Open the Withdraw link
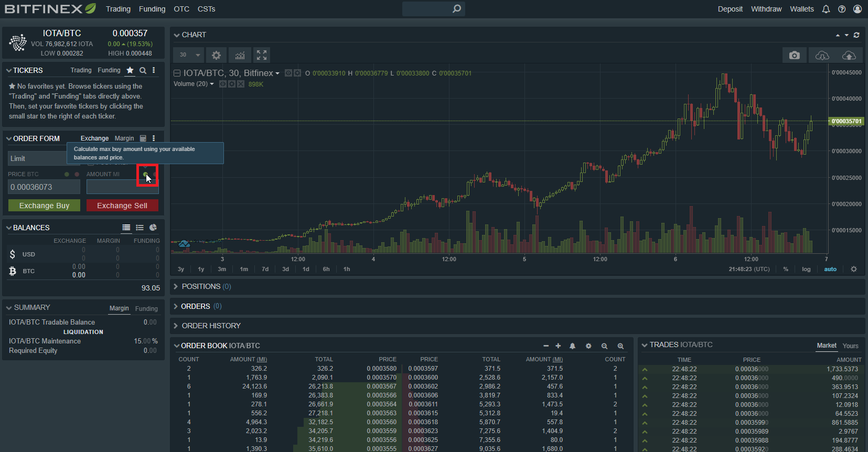 click(766, 9)
